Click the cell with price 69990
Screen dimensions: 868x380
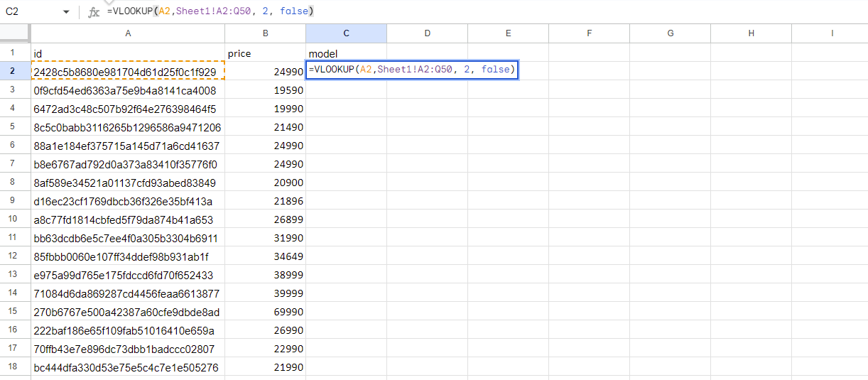pos(265,312)
